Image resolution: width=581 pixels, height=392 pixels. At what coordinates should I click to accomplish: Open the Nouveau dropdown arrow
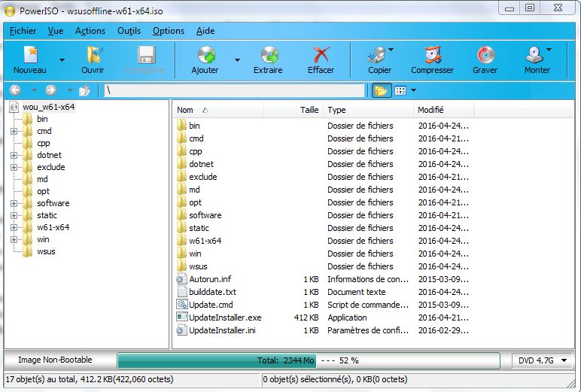click(x=62, y=60)
